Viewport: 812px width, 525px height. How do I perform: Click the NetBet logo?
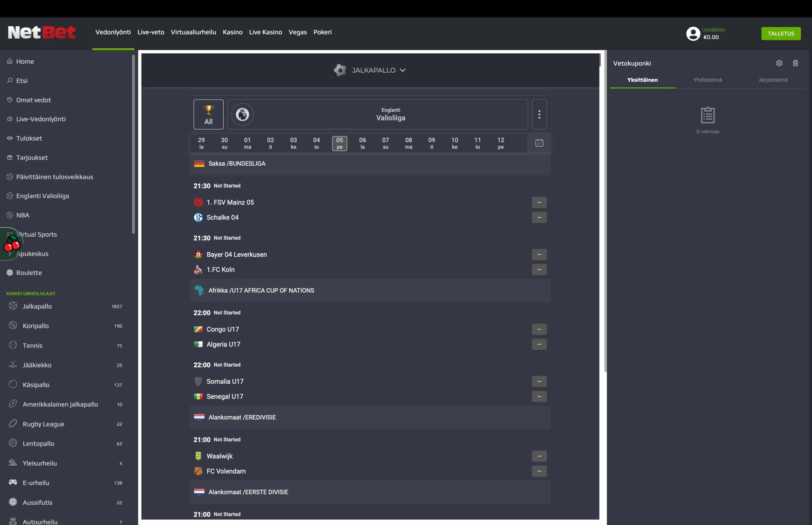(42, 33)
